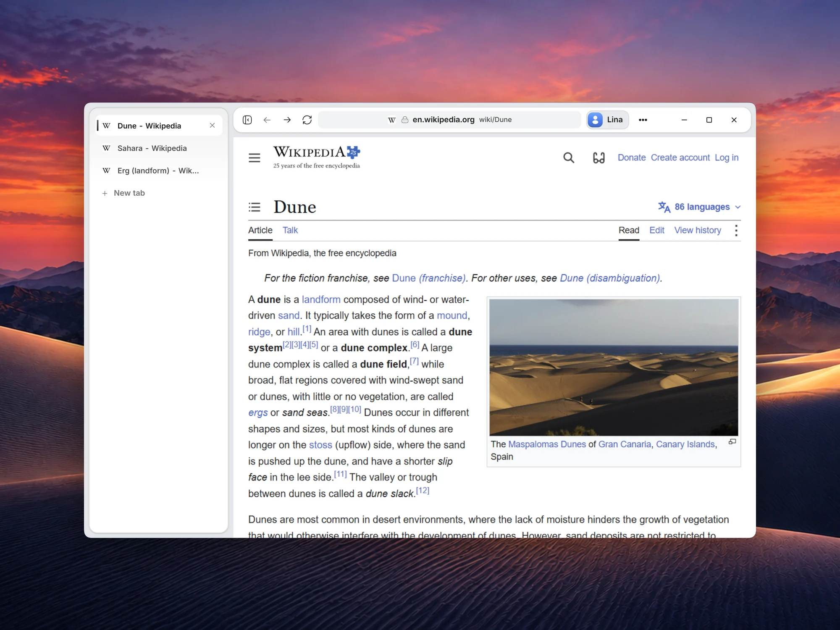Click the Gran Canaria link
The width and height of the screenshot is (840, 630).
(625, 444)
